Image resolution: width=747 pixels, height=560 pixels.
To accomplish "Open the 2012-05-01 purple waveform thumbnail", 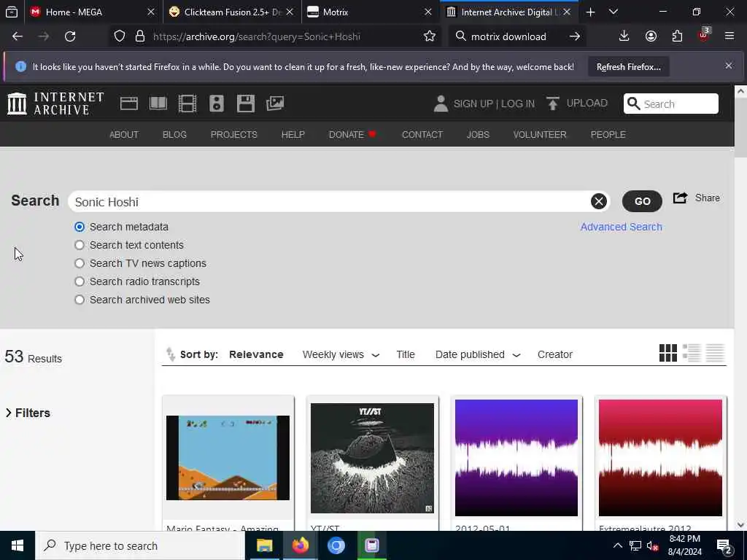I will (x=516, y=458).
